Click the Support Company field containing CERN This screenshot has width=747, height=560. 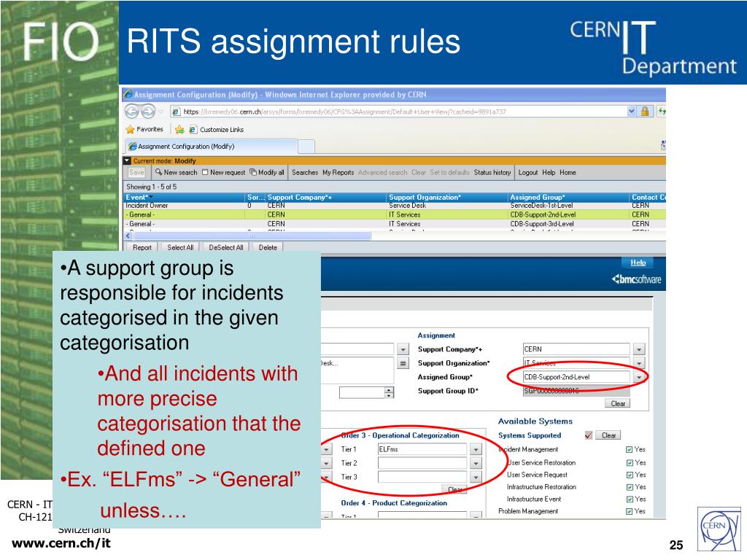[576, 349]
